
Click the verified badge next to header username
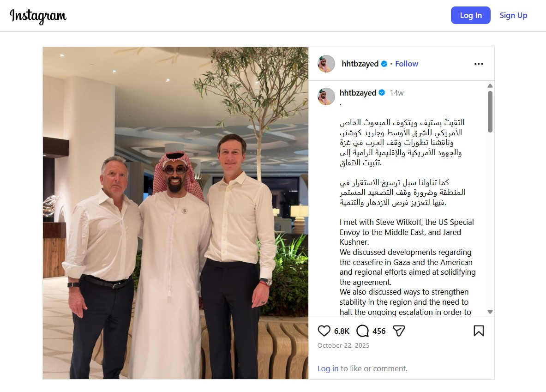tap(384, 64)
